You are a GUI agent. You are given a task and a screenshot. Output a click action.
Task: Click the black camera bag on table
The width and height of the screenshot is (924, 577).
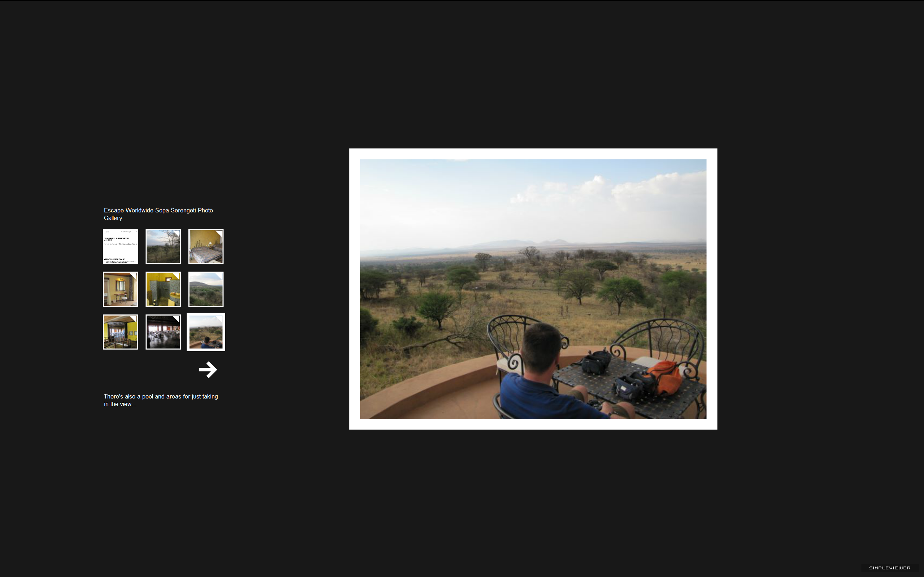tap(596, 362)
